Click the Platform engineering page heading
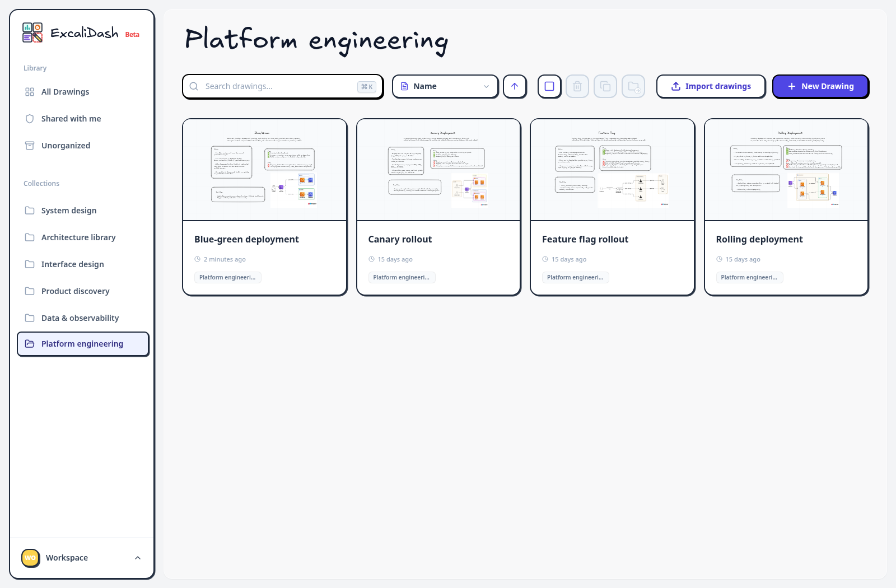 316,40
